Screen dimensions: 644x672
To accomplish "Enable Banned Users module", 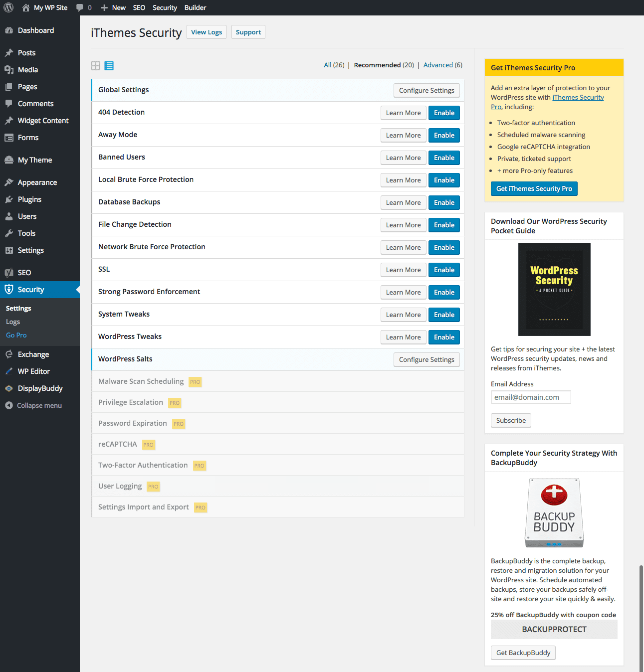I will click(x=444, y=158).
